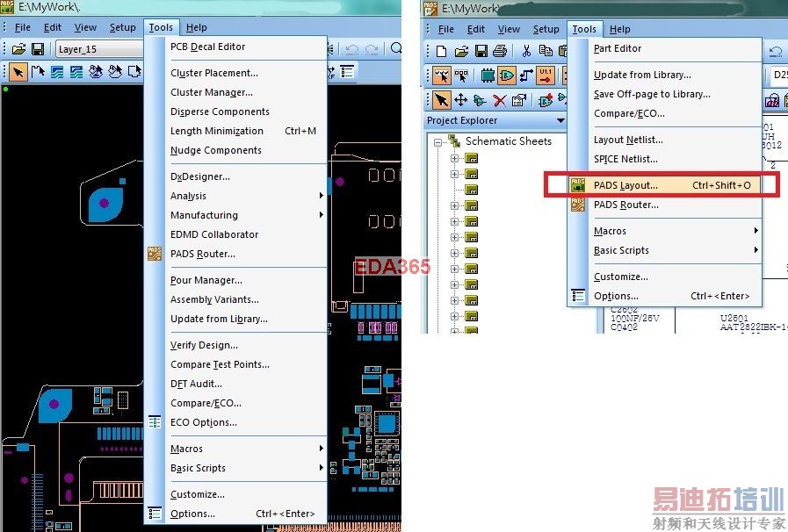Choose SPICE Netlist...
This screenshot has height=532, width=788.
coord(625,159)
